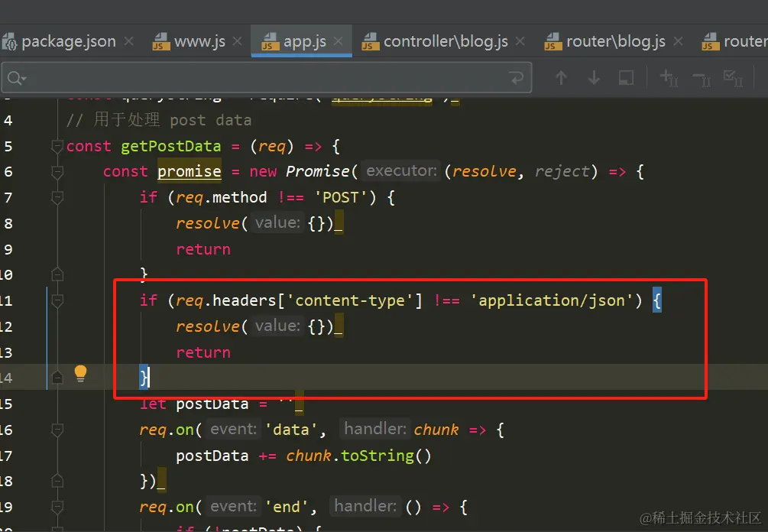Click resolve call inside content-type block

208,326
